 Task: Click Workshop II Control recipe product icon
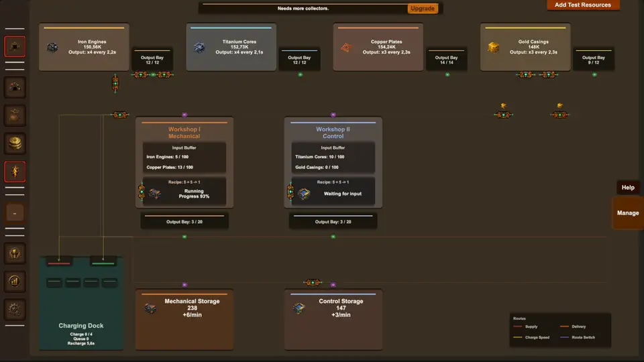pos(304,193)
